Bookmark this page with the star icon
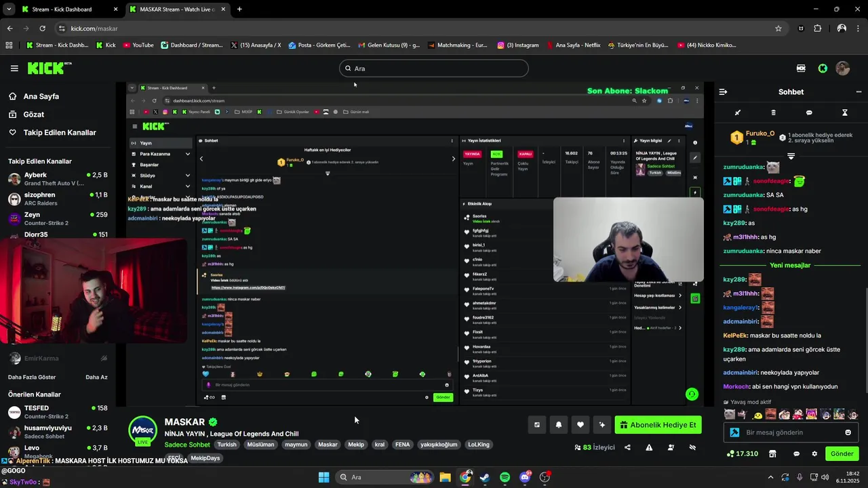868x488 pixels. tap(778, 28)
